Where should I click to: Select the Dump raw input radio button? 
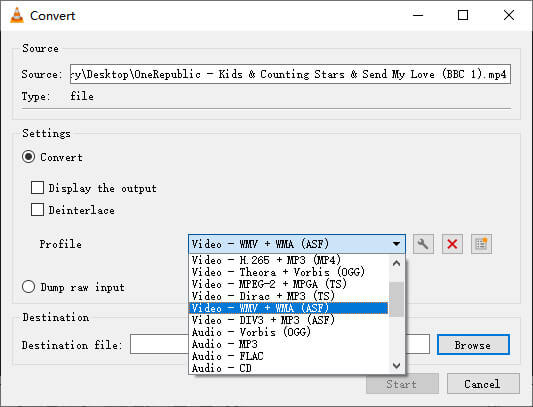point(29,287)
